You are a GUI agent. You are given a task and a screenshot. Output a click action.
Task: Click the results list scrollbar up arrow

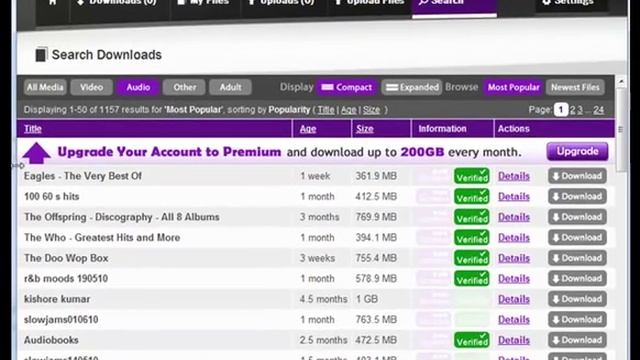click(x=621, y=82)
